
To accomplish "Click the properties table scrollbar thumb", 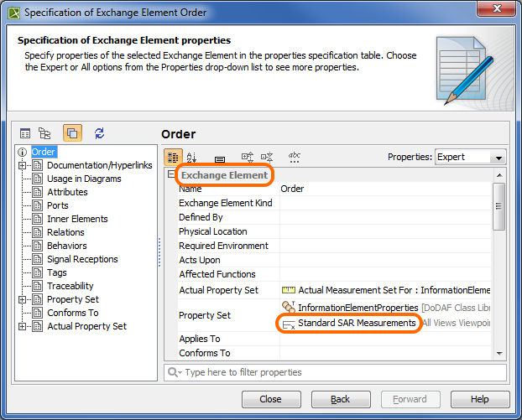I will coord(499,206).
